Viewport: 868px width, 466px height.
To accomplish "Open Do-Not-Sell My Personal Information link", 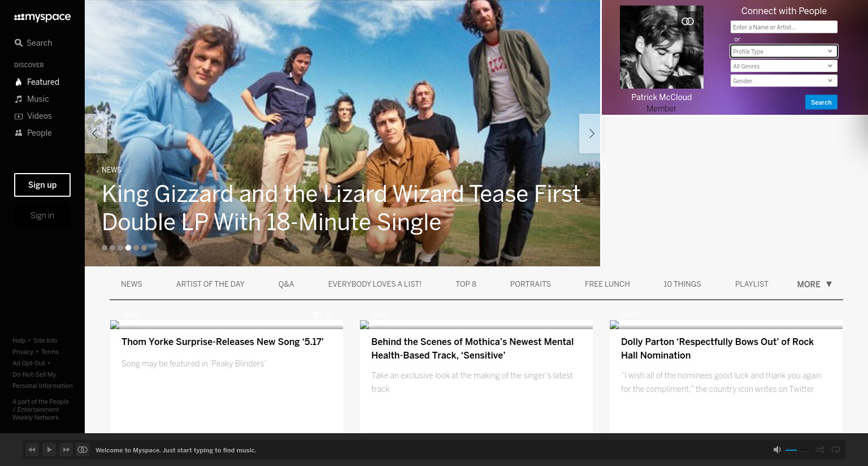I will (42, 380).
